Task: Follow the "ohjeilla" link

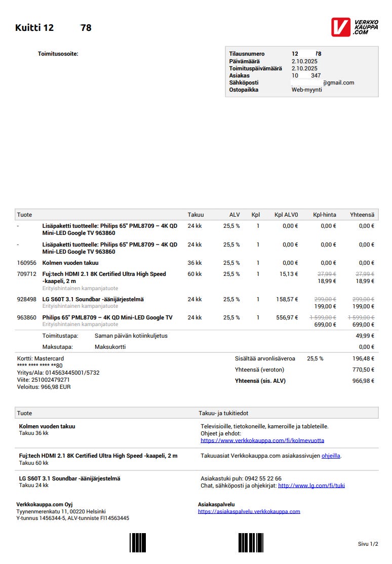Action: pos(331,456)
